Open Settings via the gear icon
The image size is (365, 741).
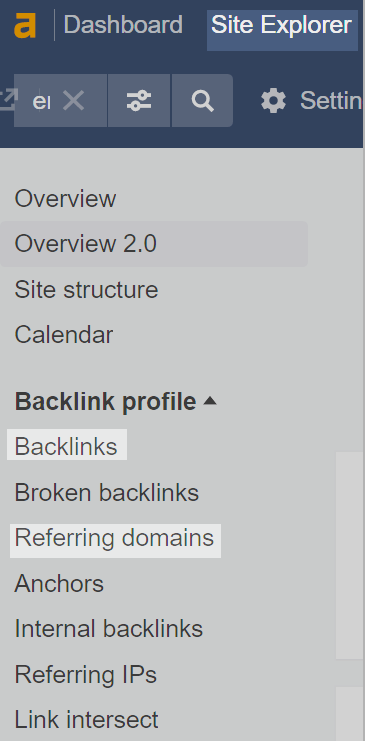click(x=273, y=101)
